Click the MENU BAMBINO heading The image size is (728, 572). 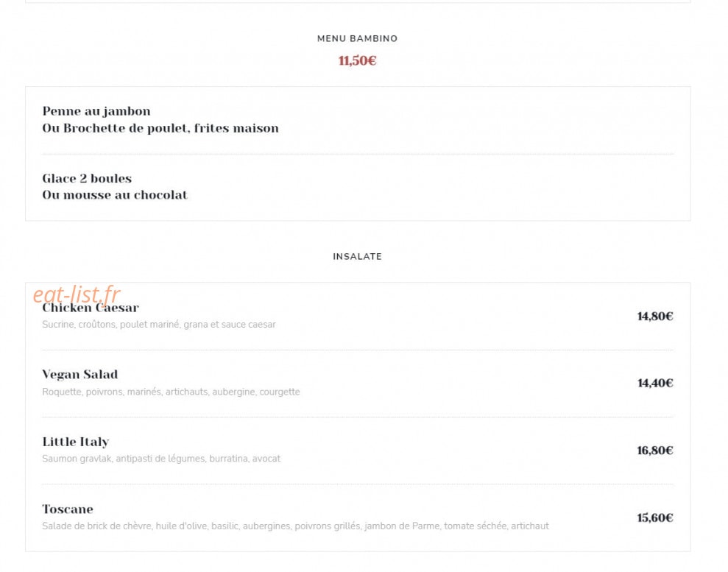[357, 38]
